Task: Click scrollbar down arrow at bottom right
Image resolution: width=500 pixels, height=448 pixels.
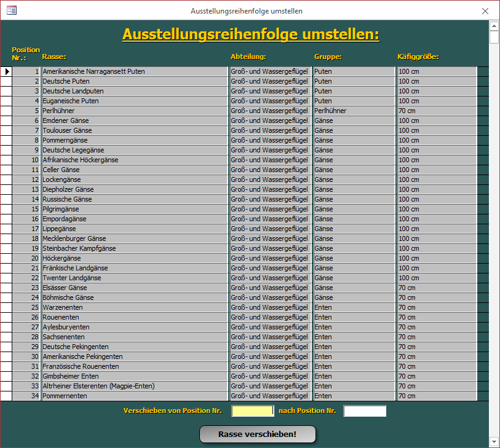Action: [494, 441]
